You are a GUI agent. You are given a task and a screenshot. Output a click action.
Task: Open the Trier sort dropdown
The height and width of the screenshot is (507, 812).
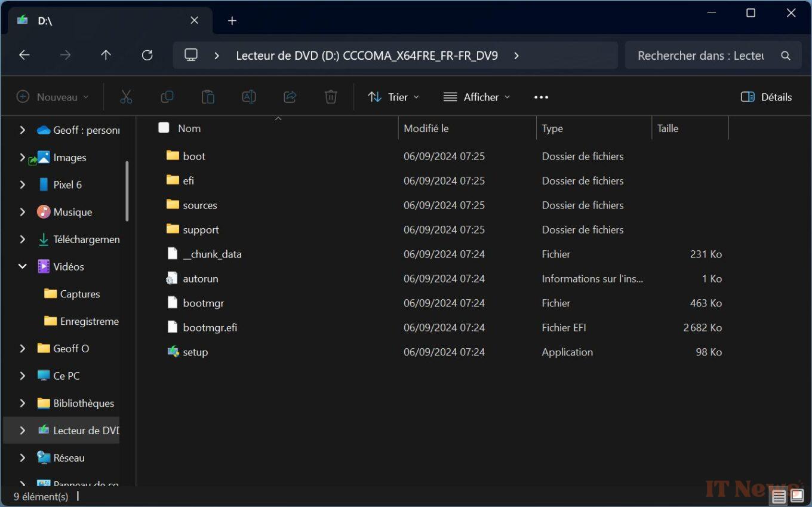click(392, 97)
